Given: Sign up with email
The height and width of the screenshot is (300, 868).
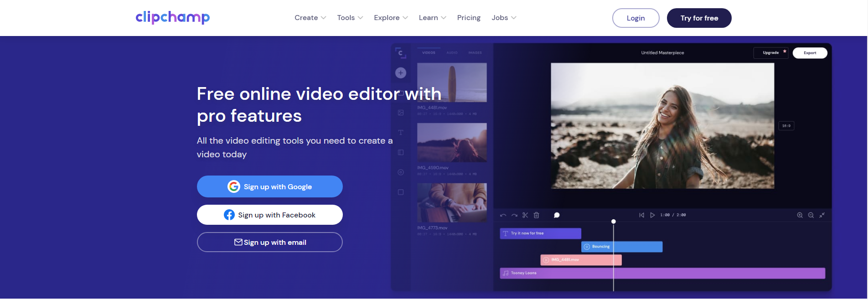Looking at the screenshot, I should [x=269, y=242].
